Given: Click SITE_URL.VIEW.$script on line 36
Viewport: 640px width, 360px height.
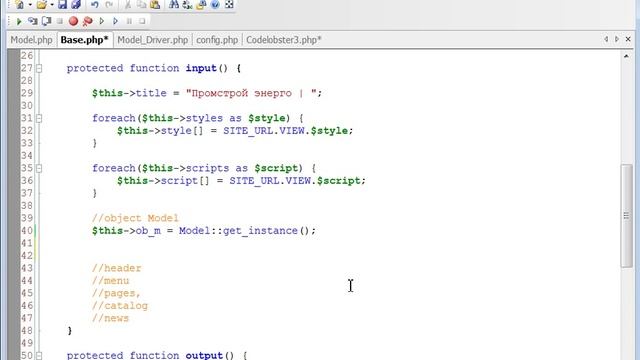Looking at the screenshot, I should point(295,180).
